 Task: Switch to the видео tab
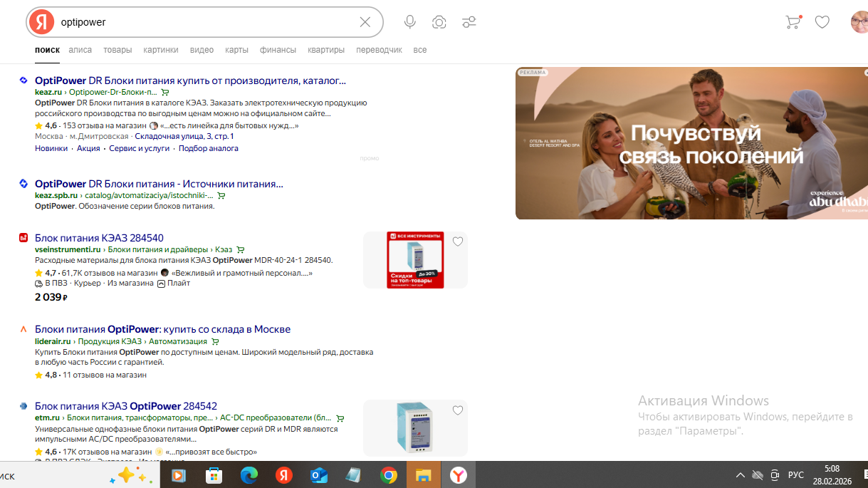[202, 50]
